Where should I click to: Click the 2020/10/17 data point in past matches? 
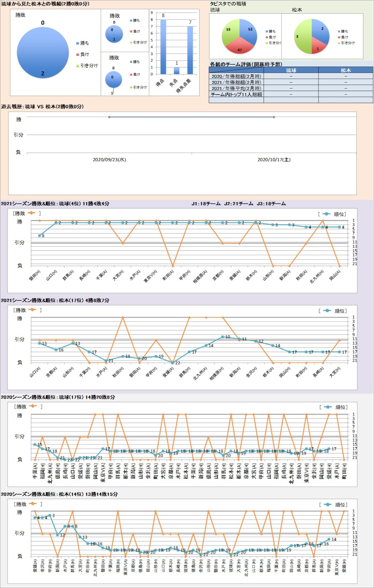[x=274, y=117]
